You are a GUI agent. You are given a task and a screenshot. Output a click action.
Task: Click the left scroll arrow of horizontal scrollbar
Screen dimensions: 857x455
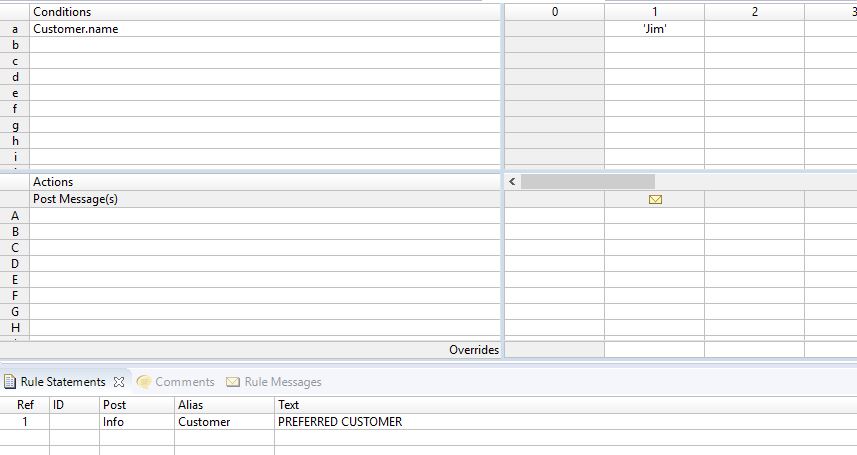point(512,182)
